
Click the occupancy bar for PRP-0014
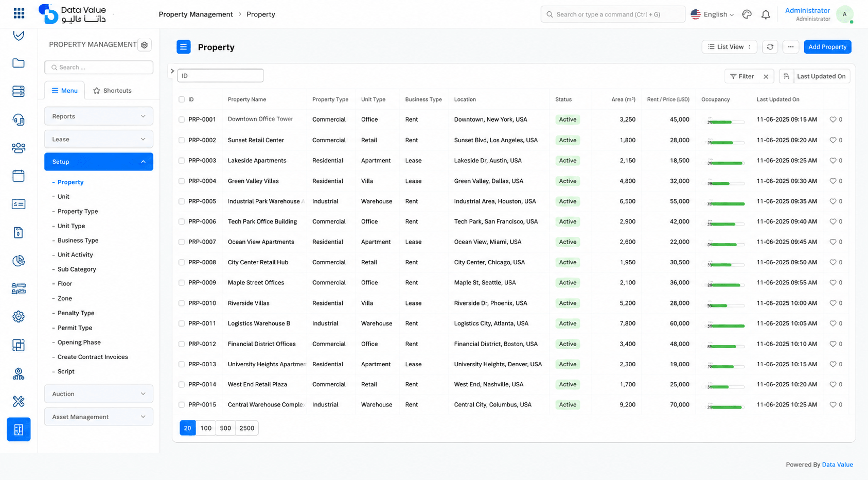[726, 387]
